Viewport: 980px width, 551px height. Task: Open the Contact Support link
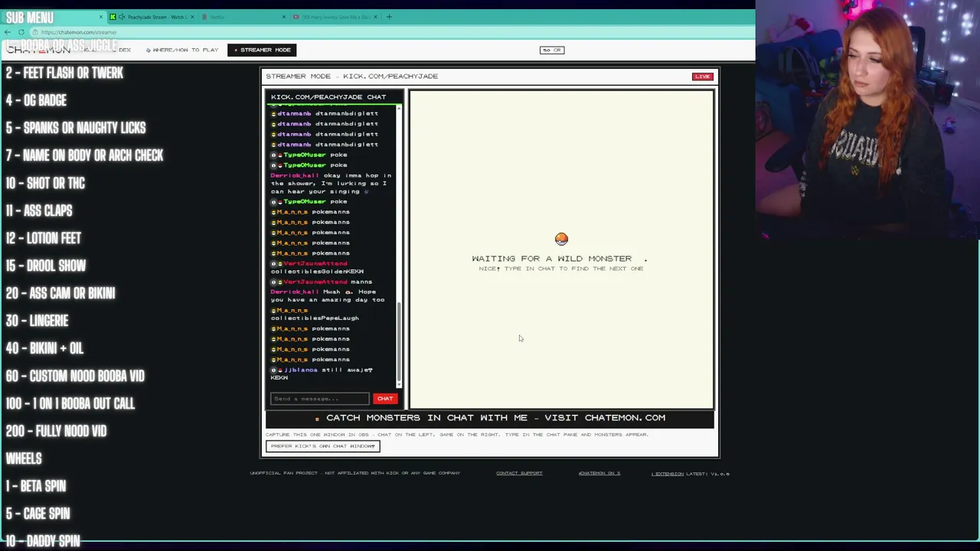click(x=519, y=473)
